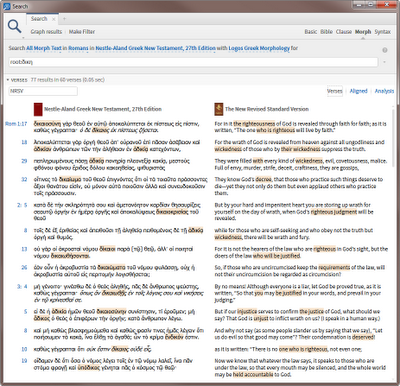
Task: Click highlighted phrase 'the righteousness' in NRSV
Action: [x=254, y=124]
